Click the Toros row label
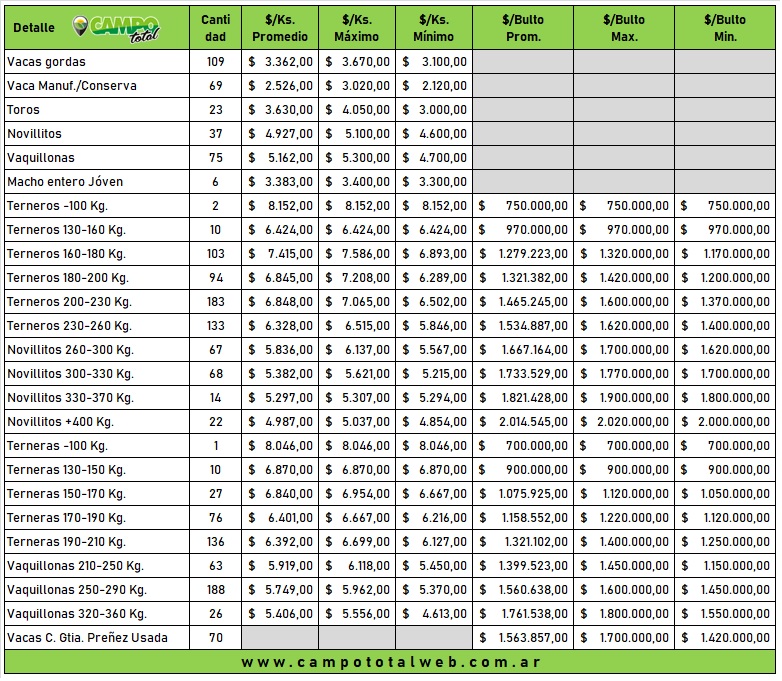 coord(24,110)
